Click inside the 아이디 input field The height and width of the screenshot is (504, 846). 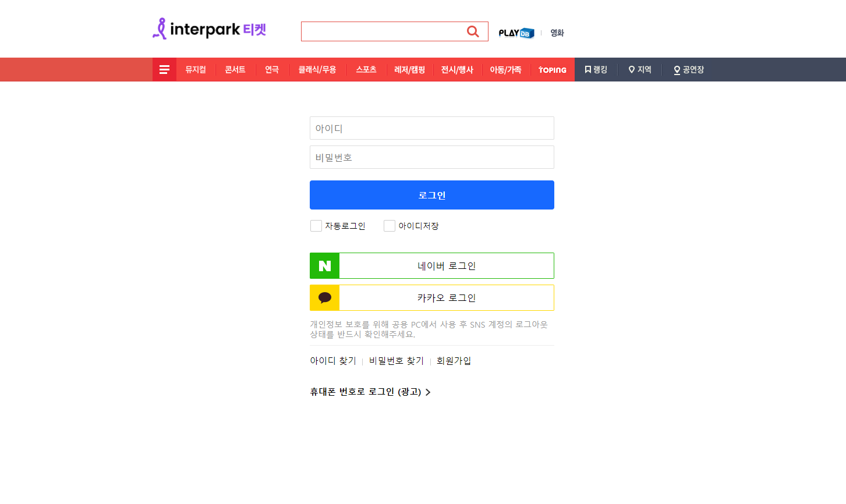[x=431, y=128]
